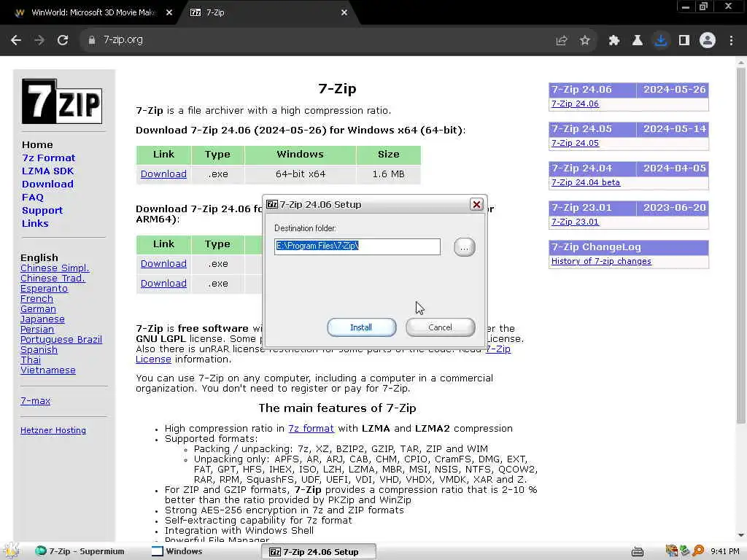
Task: Select 7-Zip 24.06 Setup taskbar button
Action: 318,552
